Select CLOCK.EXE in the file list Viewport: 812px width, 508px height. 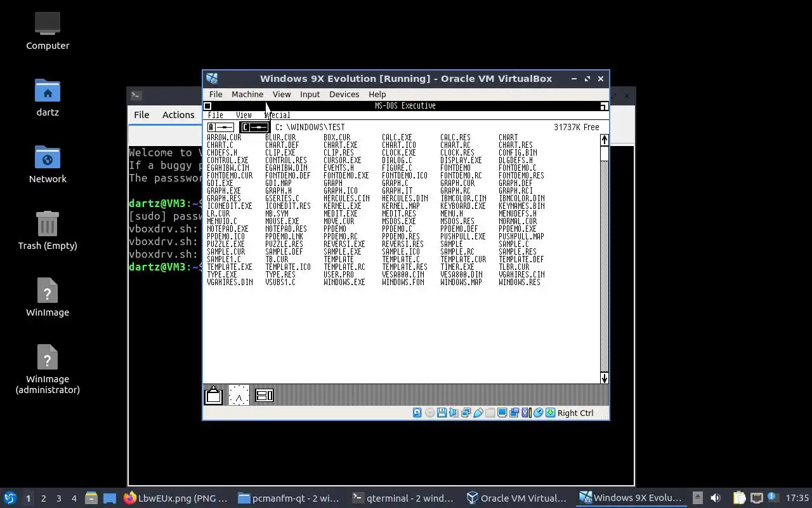click(399, 152)
